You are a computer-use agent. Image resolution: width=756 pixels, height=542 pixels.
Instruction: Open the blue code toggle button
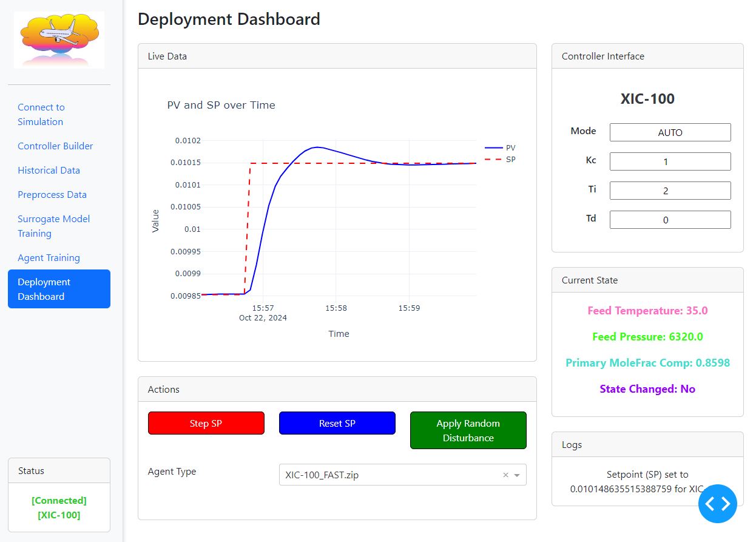click(718, 503)
